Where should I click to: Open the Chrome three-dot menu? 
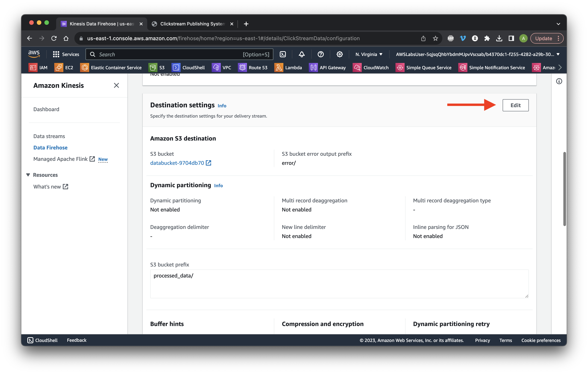pyautogui.click(x=558, y=38)
